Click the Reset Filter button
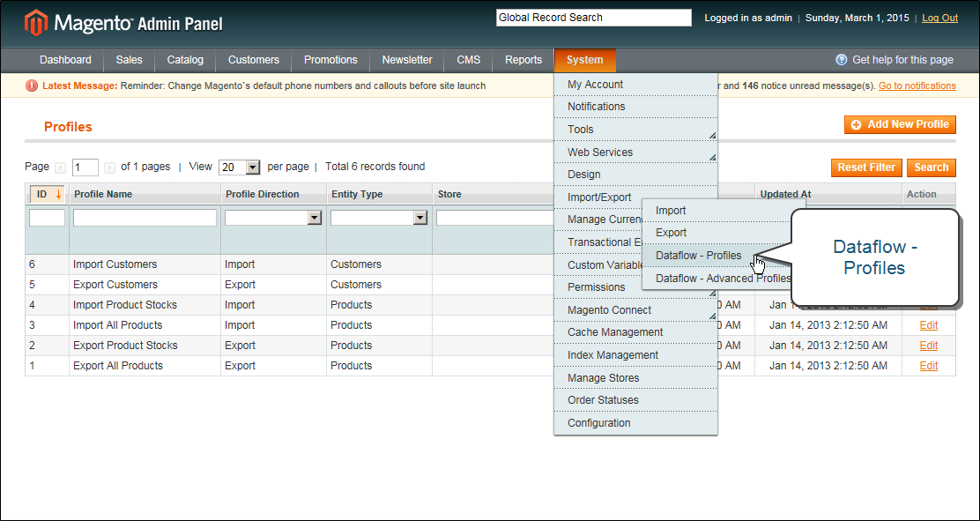Image resolution: width=980 pixels, height=521 pixels. click(x=867, y=167)
